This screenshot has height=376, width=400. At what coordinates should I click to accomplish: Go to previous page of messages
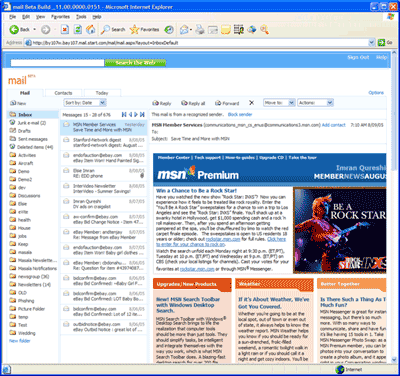[130, 114]
